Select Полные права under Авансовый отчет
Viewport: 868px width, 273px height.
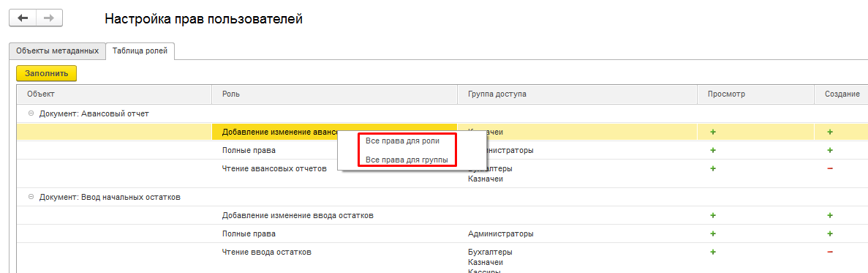(x=249, y=150)
